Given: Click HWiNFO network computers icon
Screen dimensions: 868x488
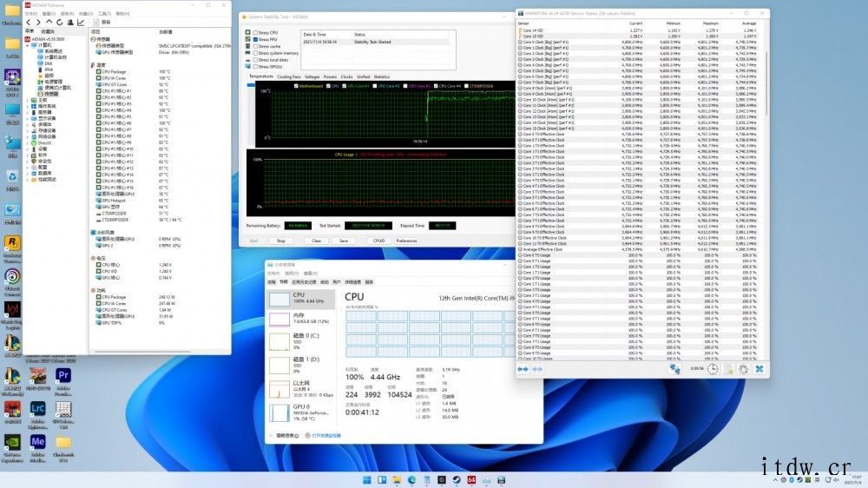Looking at the screenshot, I should click(x=674, y=369).
